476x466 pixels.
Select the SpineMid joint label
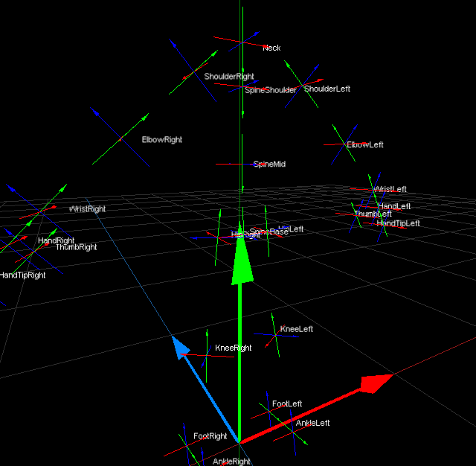coord(269,165)
